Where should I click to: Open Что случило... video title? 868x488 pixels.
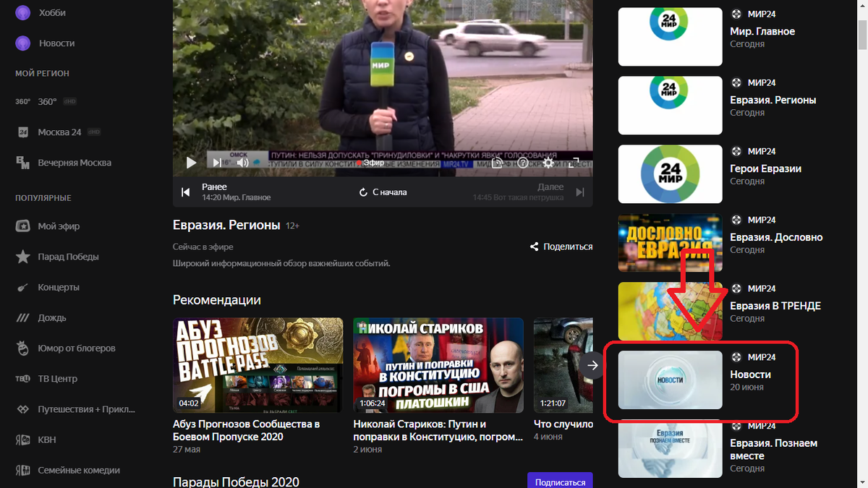[563, 424]
